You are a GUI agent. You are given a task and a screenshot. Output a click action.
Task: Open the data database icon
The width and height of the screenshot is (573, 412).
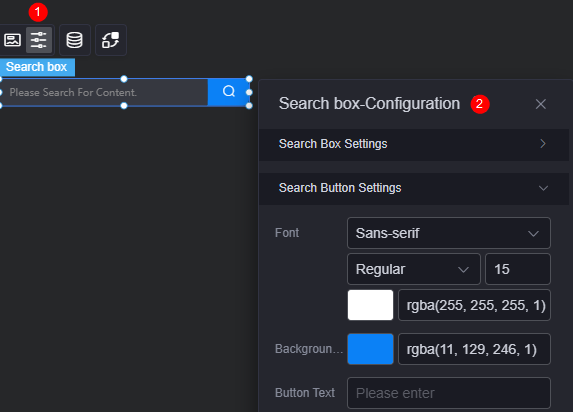coord(75,40)
